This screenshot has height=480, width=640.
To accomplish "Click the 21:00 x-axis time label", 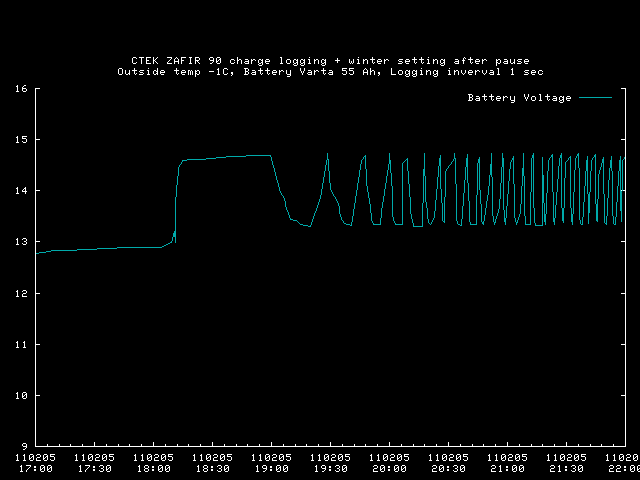I will [506, 468].
